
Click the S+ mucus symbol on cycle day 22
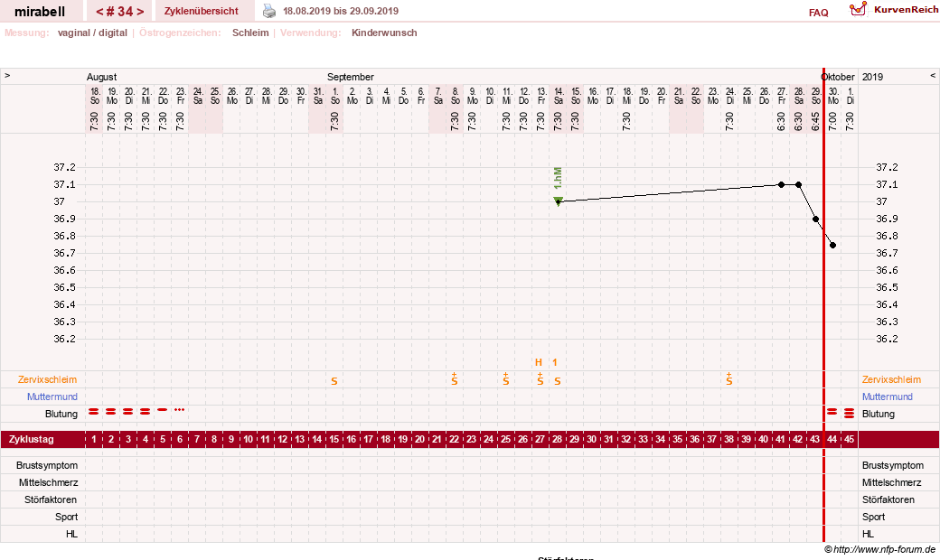tap(455, 378)
